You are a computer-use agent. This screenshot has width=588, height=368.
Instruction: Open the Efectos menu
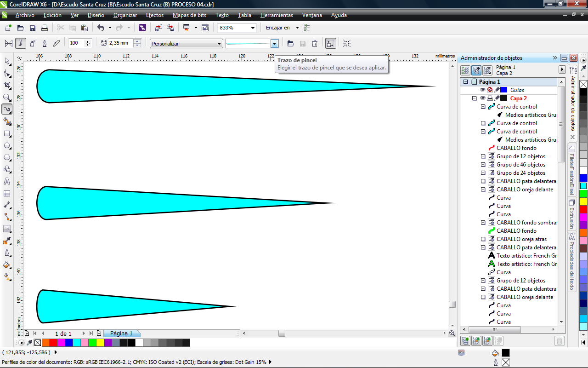[155, 15]
